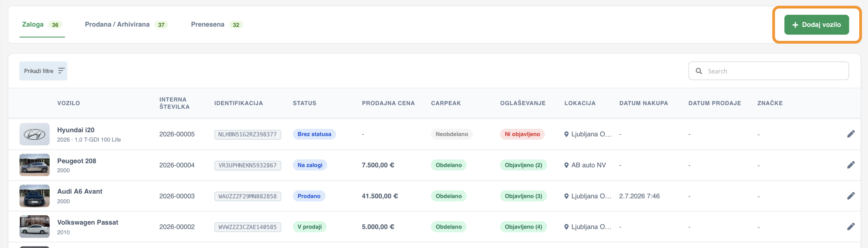Open the Audi A6 Avant photo thumbnail
Screen dimensions: 868x248
point(34,196)
